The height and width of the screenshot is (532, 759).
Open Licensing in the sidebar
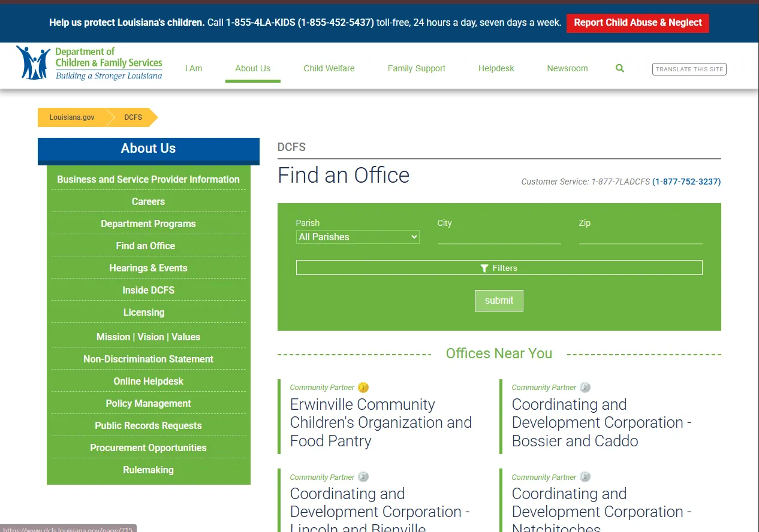pos(144,312)
